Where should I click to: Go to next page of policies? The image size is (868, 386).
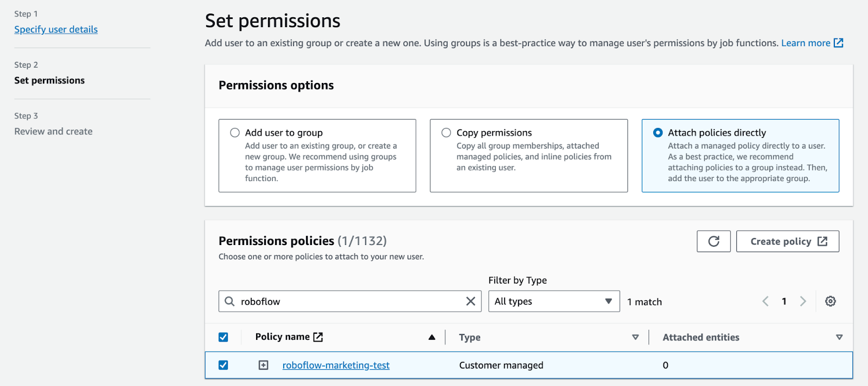tap(803, 301)
